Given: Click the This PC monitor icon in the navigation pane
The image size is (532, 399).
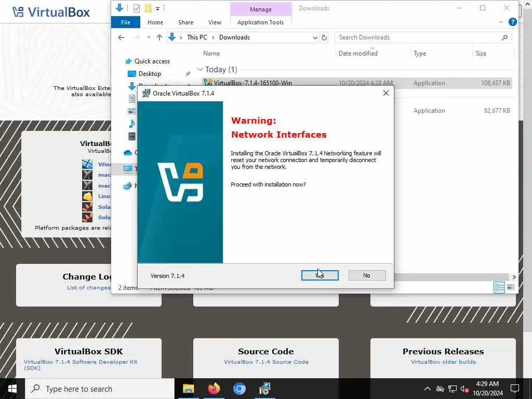Looking at the screenshot, I should click(128, 169).
